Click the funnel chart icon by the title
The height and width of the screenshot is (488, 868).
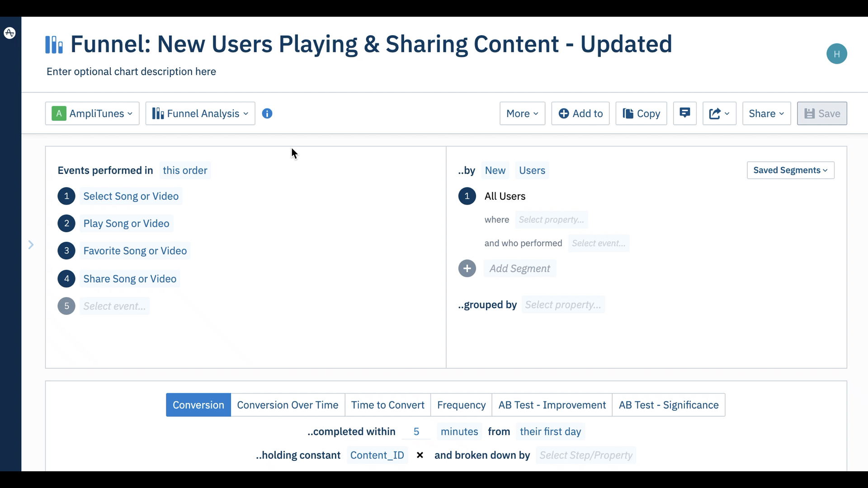tap(54, 45)
